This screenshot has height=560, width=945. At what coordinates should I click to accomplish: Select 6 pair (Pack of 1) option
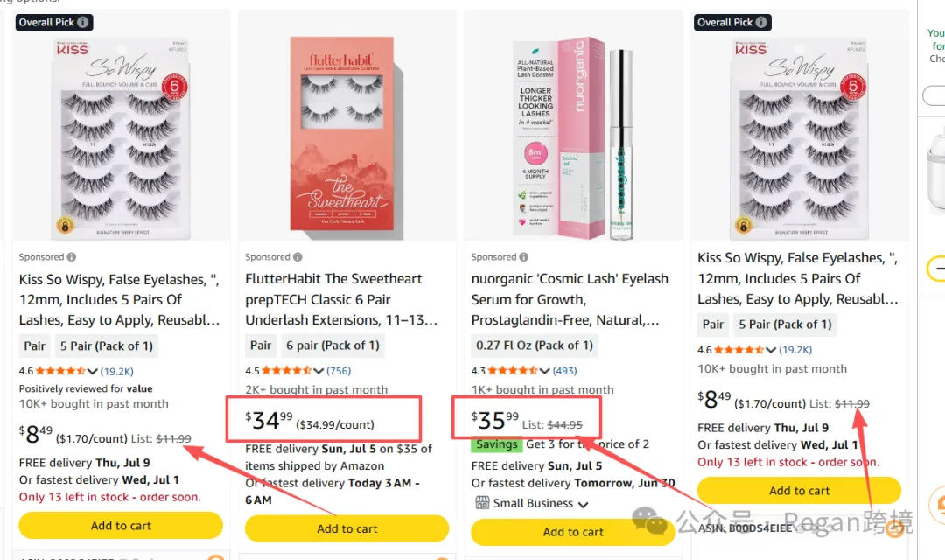coord(332,346)
